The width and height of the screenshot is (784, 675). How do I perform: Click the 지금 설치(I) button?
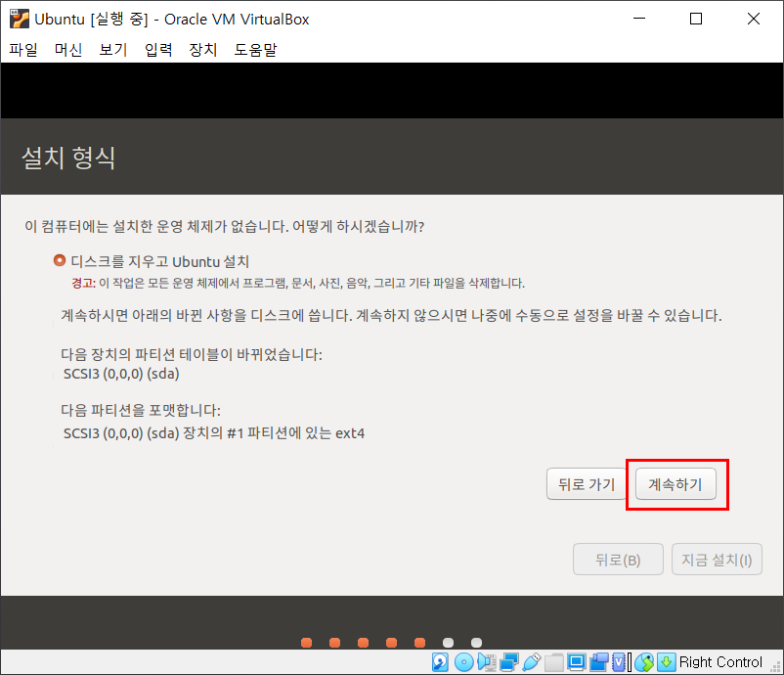(x=717, y=560)
